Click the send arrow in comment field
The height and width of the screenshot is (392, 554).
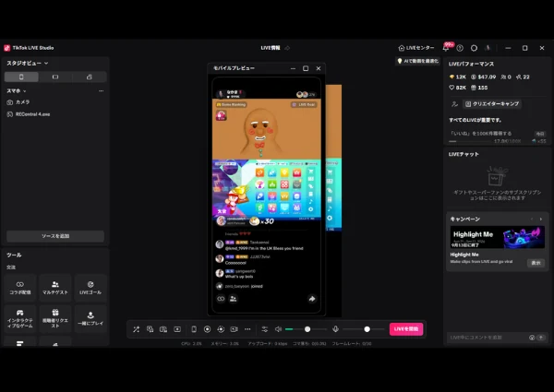tap(541, 338)
